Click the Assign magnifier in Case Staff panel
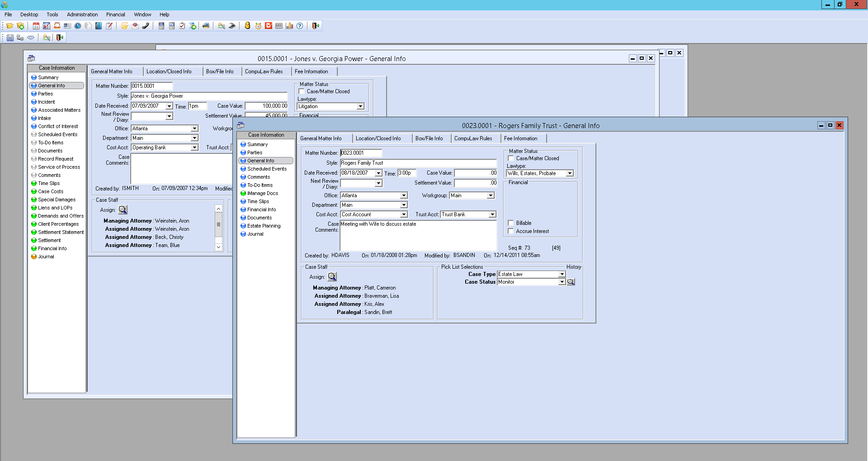 [332, 276]
